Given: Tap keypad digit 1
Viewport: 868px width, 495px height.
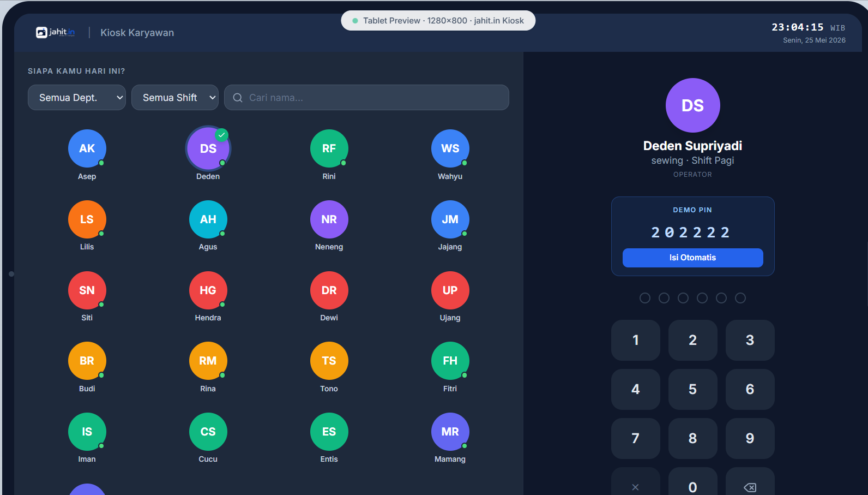Looking at the screenshot, I should pos(636,340).
